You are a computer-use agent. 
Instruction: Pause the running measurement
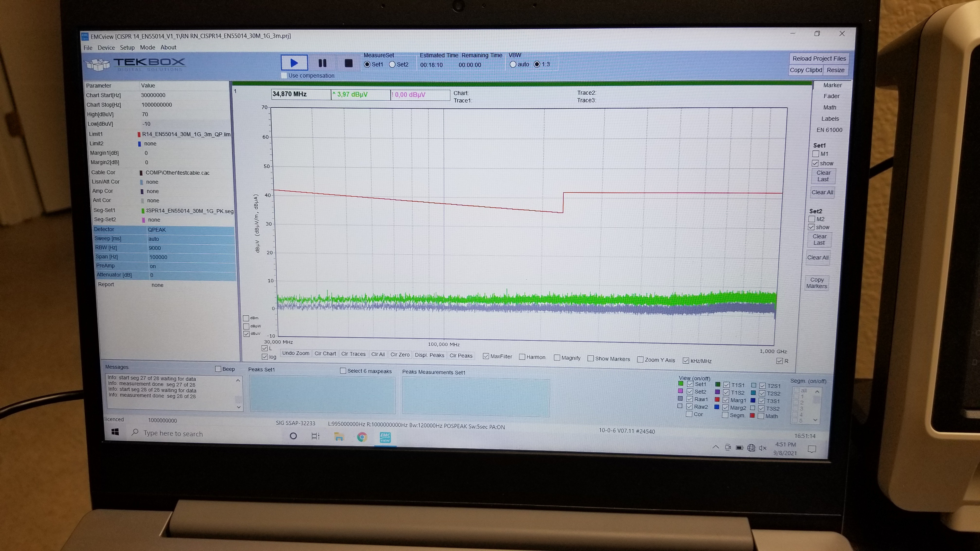[322, 63]
